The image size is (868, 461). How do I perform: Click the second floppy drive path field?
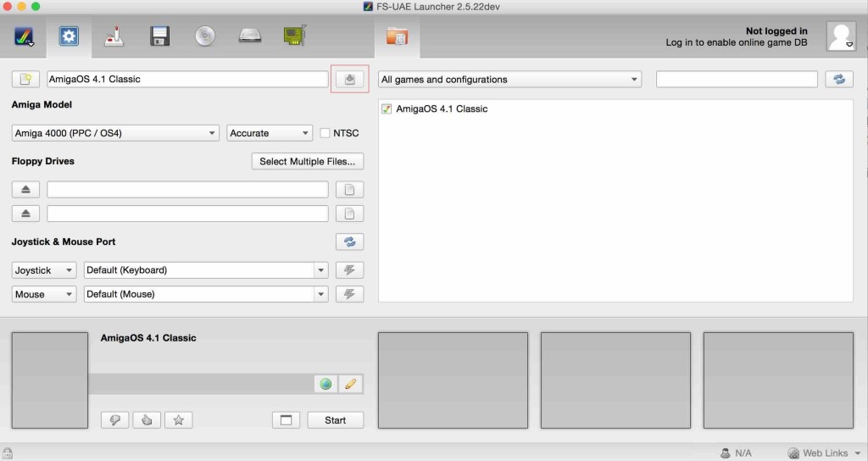tap(187, 214)
